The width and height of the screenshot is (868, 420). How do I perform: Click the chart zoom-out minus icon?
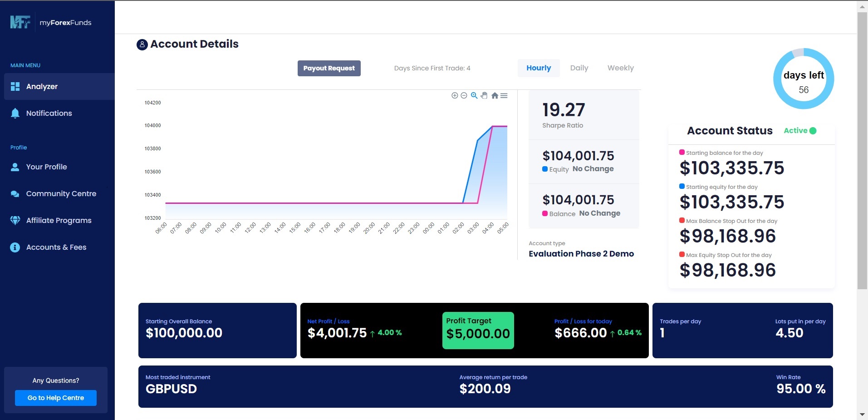point(464,95)
